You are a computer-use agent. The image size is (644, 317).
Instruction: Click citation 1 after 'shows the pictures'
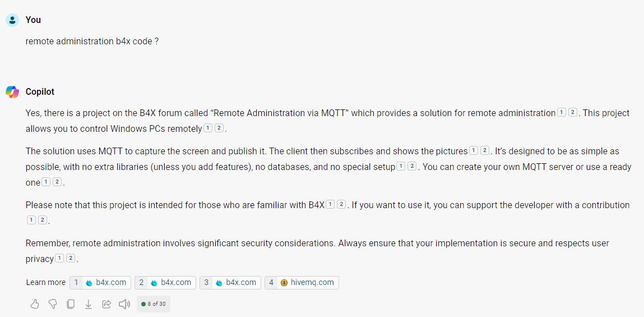point(474,151)
